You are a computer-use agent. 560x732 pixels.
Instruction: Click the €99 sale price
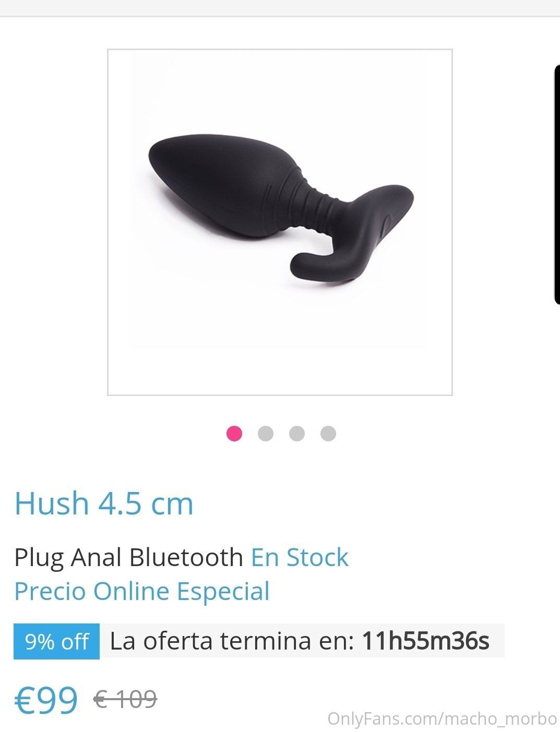click(46, 700)
